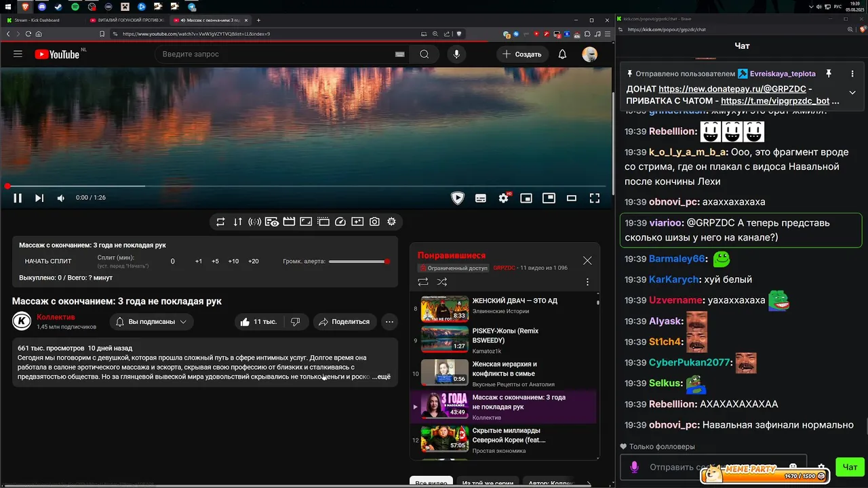Open Spotify from the Windows taskbar

pos(75,6)
